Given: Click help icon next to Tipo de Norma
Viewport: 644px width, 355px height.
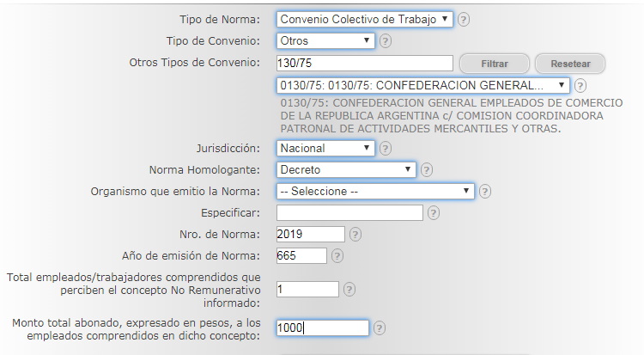Looking at the screenshot, I should pyautogui.click(x=464, y=19).
